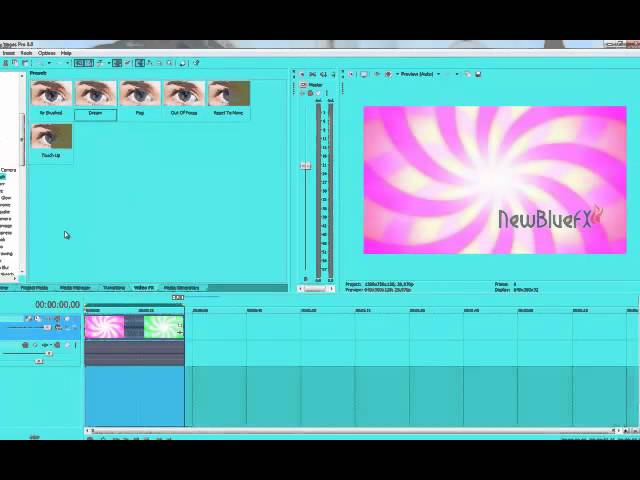Open the Auto Ripple mode dropdown arrow
Screen dimensions: 640x480
[x=109, y=63]
